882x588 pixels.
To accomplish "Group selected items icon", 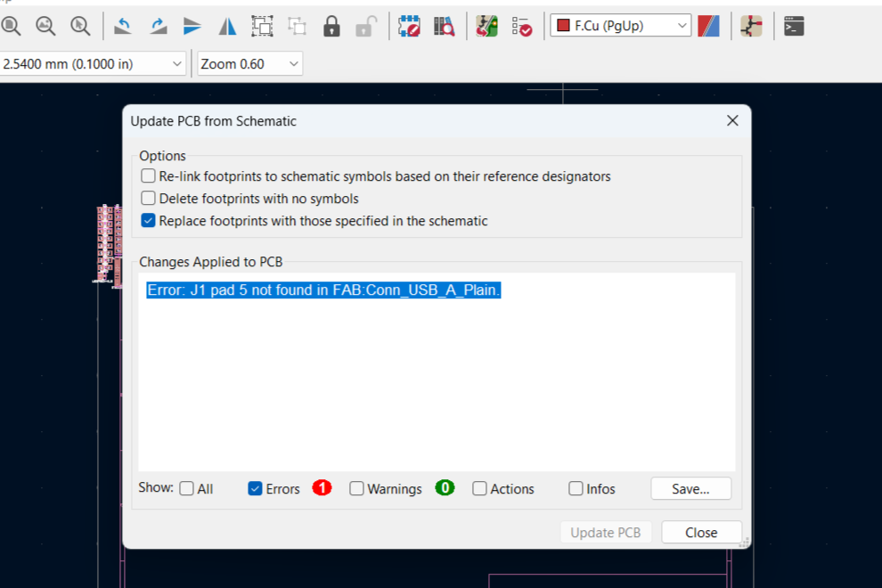I will (x=262, y=26).
